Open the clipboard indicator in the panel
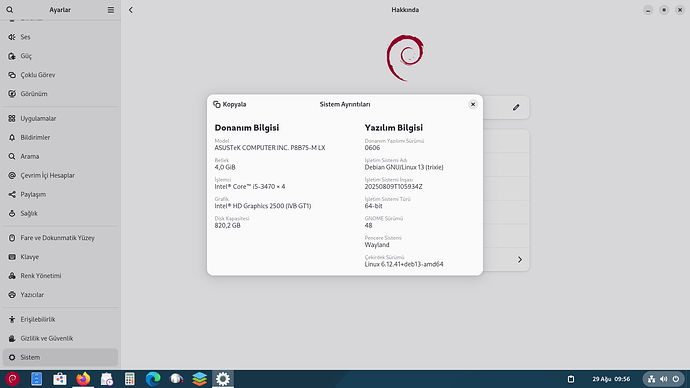The width and height of the screenshot is (690, 388). (x=571, y=379)
